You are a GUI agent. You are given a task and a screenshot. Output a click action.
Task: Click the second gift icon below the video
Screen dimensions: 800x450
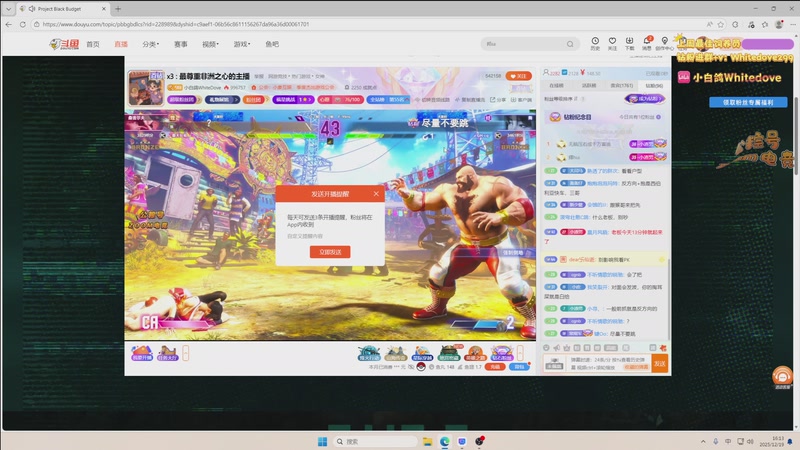(x=167, y=353)
